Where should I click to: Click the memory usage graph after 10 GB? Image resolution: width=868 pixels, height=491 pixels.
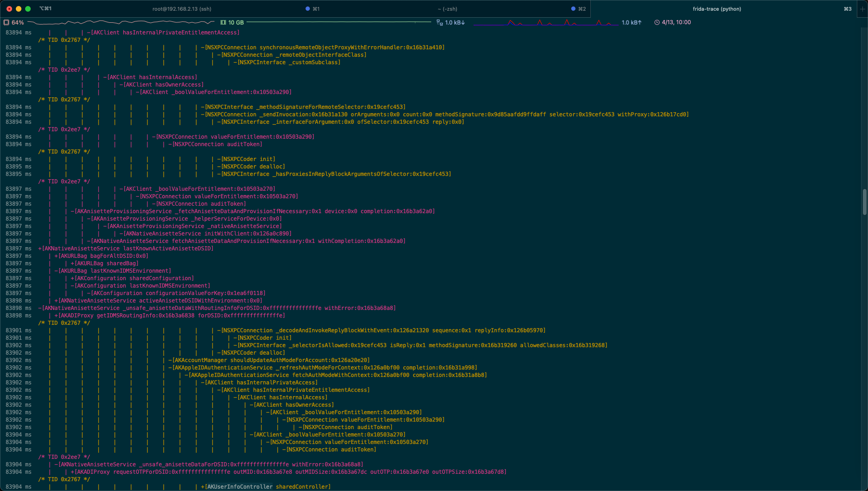[x=339, y=22]
